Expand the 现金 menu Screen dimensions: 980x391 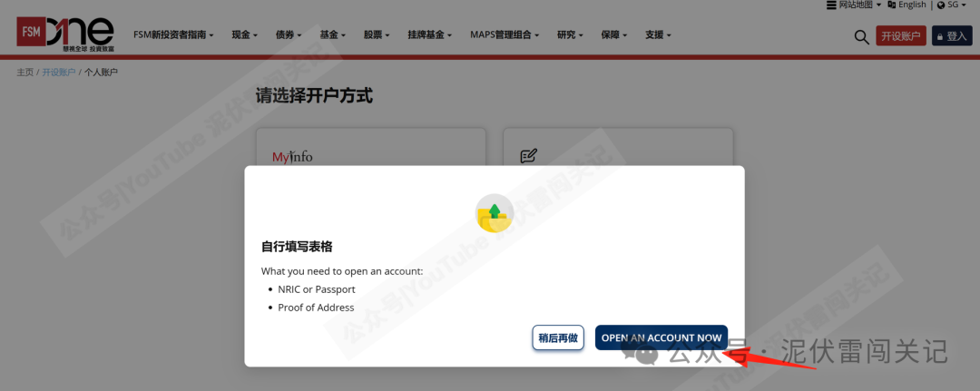244,35
